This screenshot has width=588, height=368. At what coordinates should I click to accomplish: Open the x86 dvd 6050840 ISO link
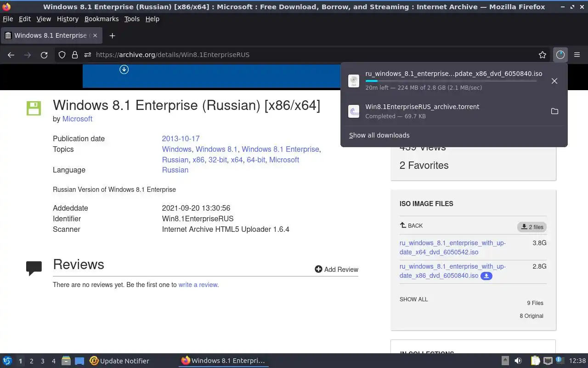pos(452,271)
